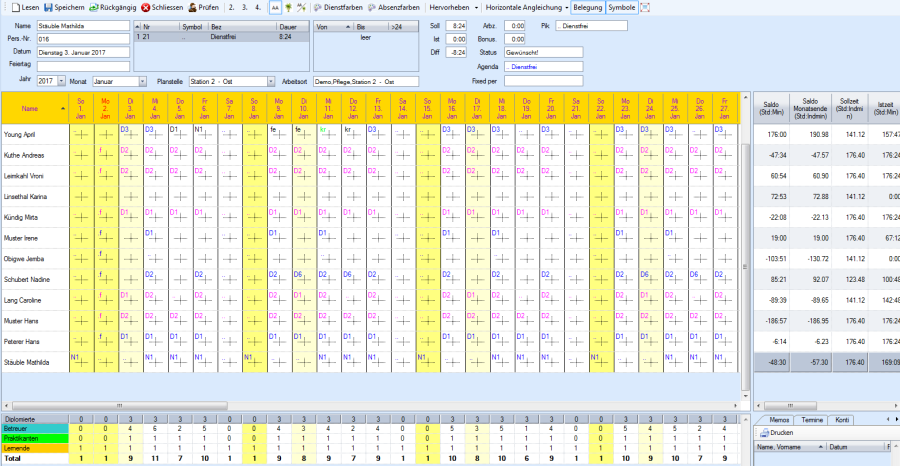Viewport: 900px width, 466px height.
Task: Open Absenzfarben color settings
Action: click(x=394, y=7)
